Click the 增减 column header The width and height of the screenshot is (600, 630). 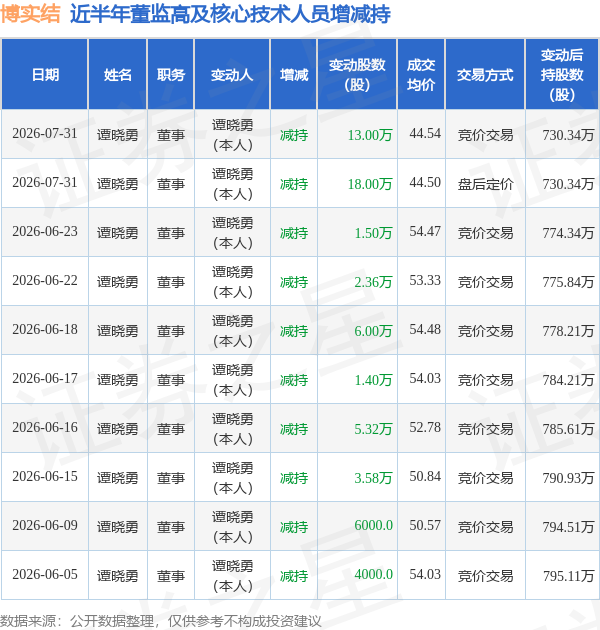(x=294, y=74)
